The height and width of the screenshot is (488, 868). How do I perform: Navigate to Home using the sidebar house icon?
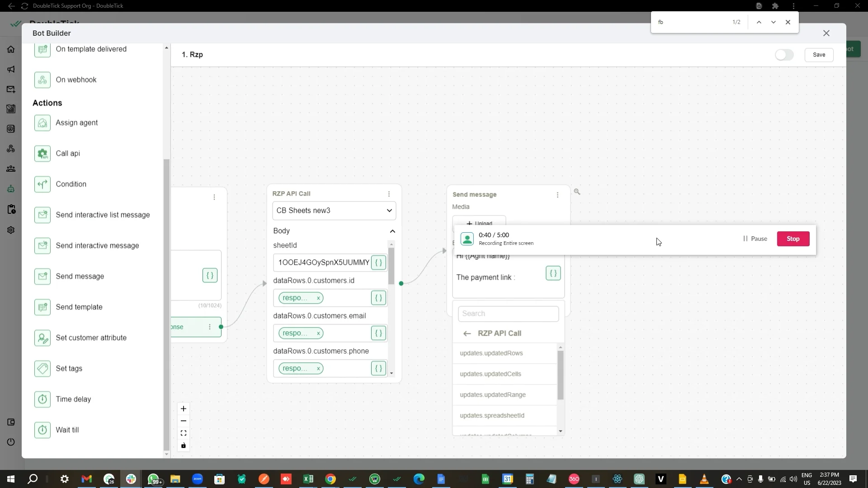(11, 49)
